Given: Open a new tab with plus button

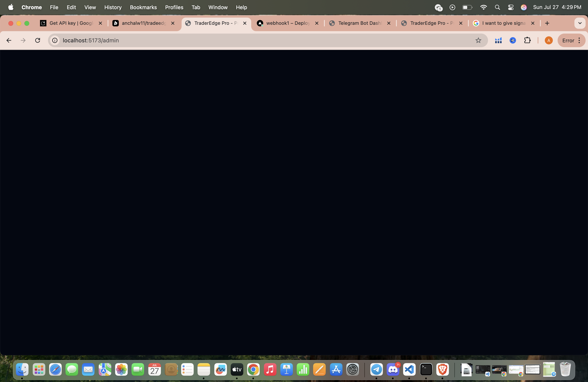Looking at the screenshot, I should [547, 23].
